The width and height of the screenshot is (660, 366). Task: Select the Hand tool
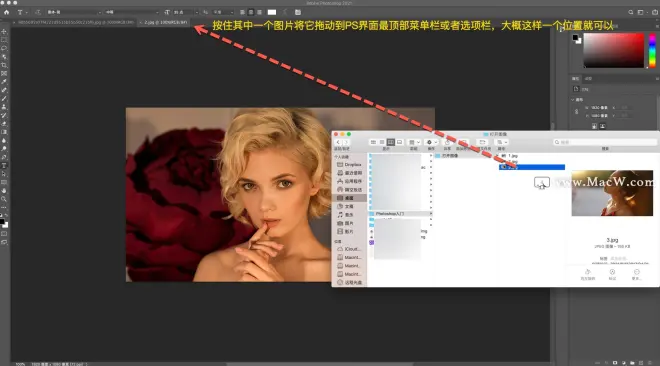point(4,191)
